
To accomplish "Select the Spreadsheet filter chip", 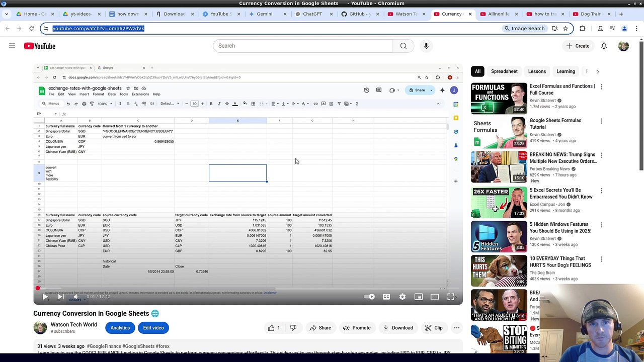I will (x=504, y=71).
